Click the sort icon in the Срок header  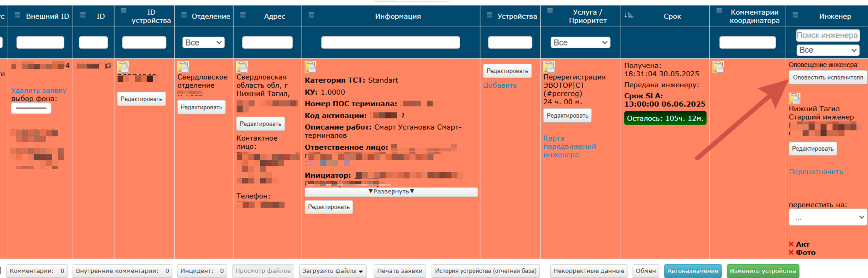coord(628,16)
